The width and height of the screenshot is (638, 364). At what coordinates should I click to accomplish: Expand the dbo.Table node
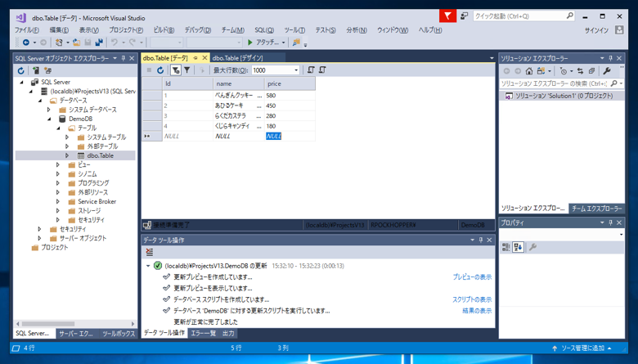click(x=67, y=155)
